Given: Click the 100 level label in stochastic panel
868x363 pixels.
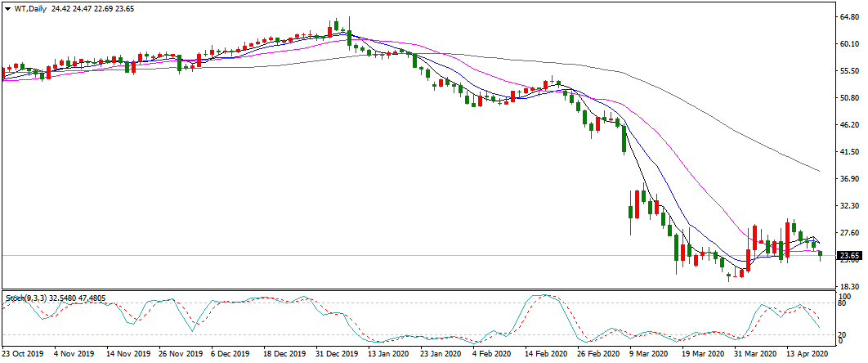Looking at the screenshot, I should (841, 296).
